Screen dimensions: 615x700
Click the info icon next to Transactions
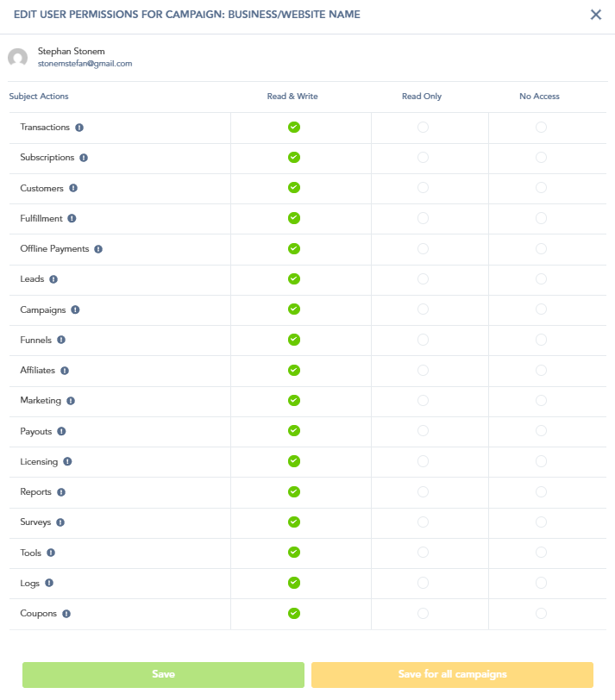click(x=79, y=128)
